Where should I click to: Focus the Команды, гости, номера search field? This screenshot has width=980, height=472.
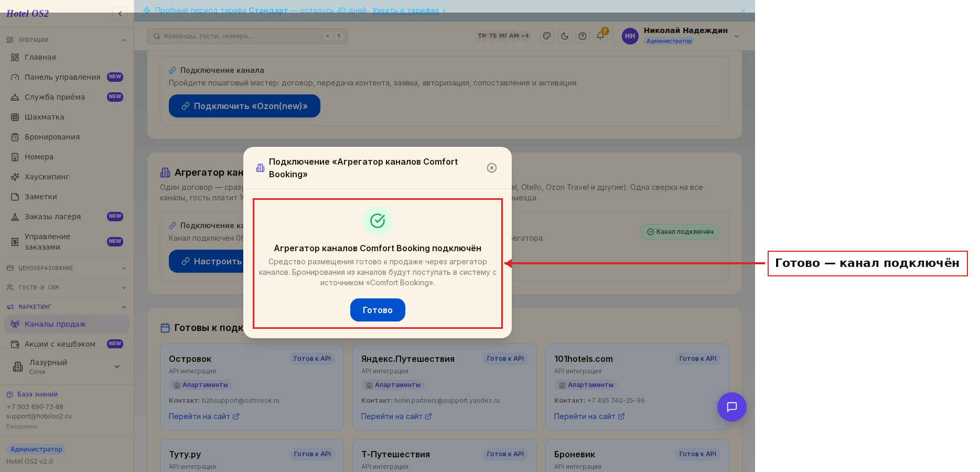[247, 36]
